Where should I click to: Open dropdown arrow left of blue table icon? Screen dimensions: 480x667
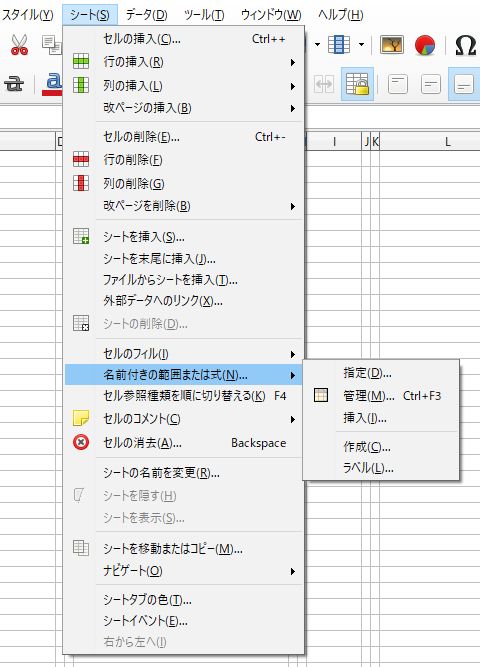pos(317,44)
